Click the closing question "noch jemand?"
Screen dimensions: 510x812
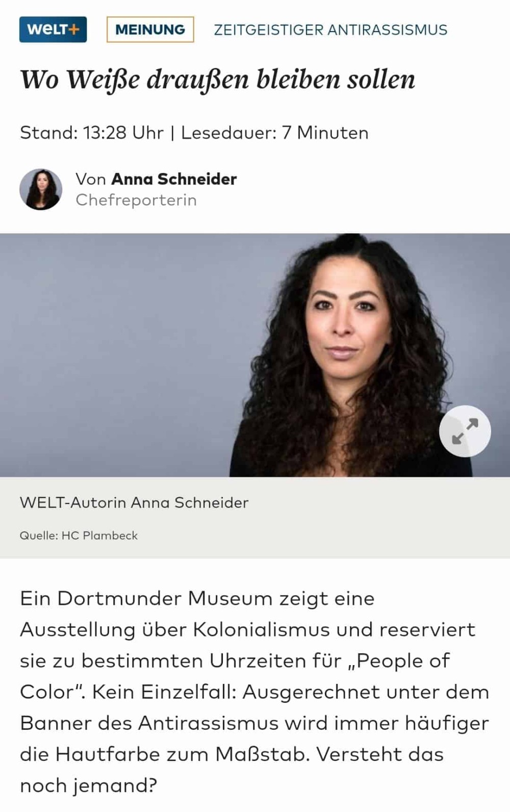(x=88, y=786)
